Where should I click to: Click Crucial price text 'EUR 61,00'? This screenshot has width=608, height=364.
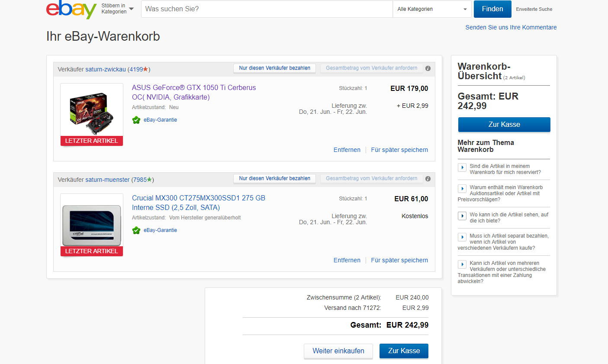tap(411, 199)
